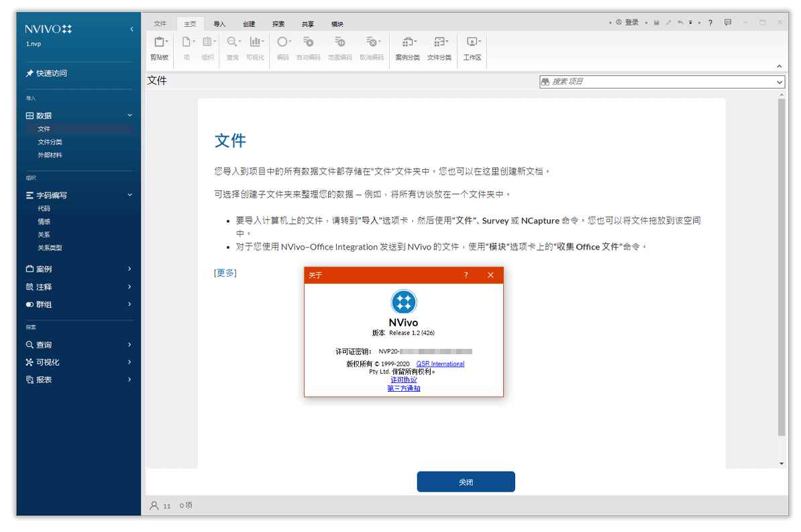Click the scrollbar down arrow

pyautogui.click(x=782, y=464)
